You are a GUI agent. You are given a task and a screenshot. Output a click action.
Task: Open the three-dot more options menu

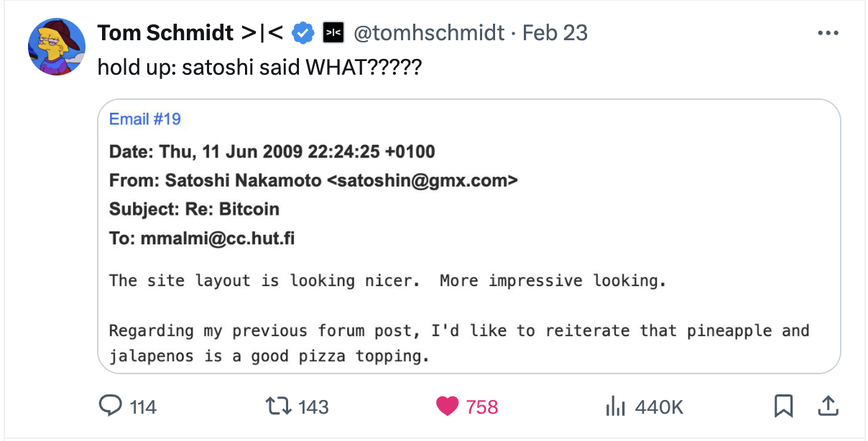[828, 32]
